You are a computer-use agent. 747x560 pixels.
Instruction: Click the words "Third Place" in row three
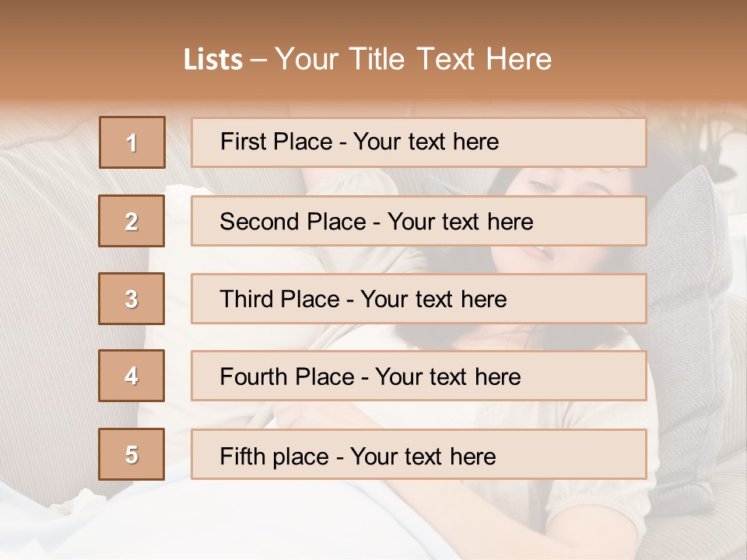[279, 299]
